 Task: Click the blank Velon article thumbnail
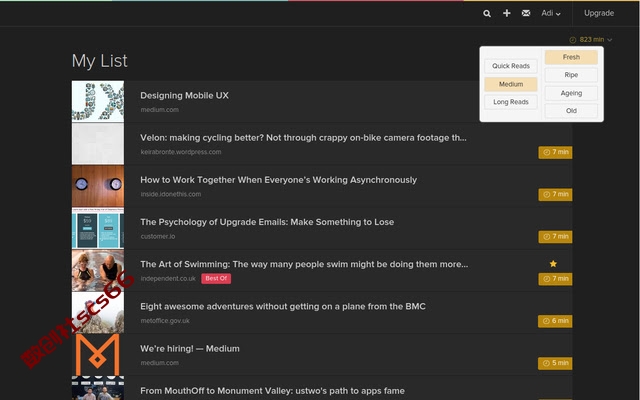coord(98,144)
